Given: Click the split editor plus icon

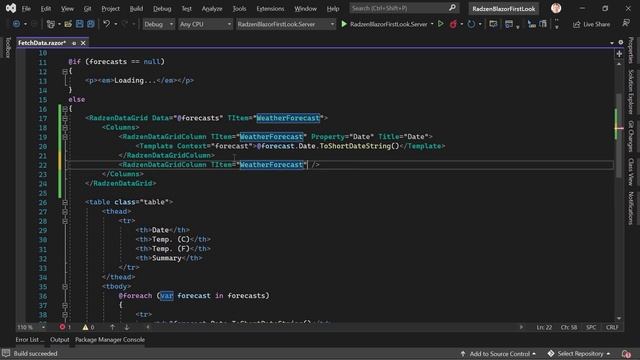Looking at the screenshot, I should tap(619, 54).
